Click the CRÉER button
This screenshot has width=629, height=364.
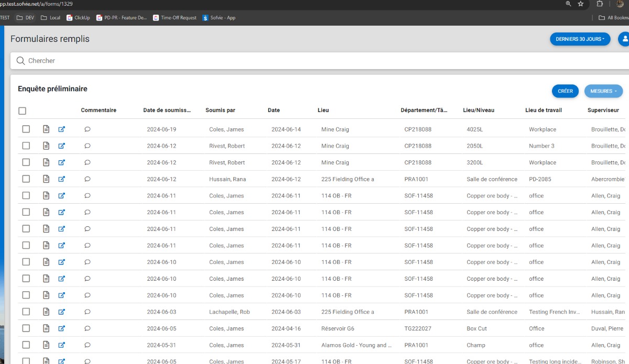pos(565,91)
